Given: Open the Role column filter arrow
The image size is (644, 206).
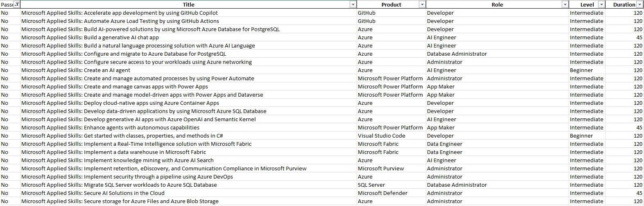Looking at the screenshot, I should [565, 5].
